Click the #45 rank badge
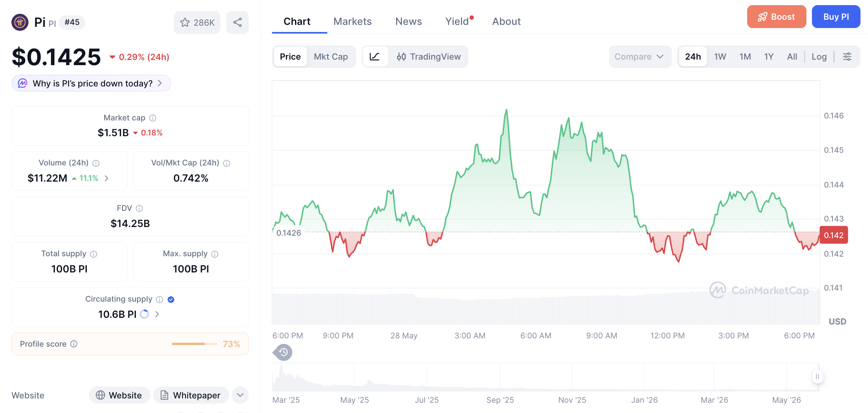This screenshot has width=868, height=413. tap(72, 22)
